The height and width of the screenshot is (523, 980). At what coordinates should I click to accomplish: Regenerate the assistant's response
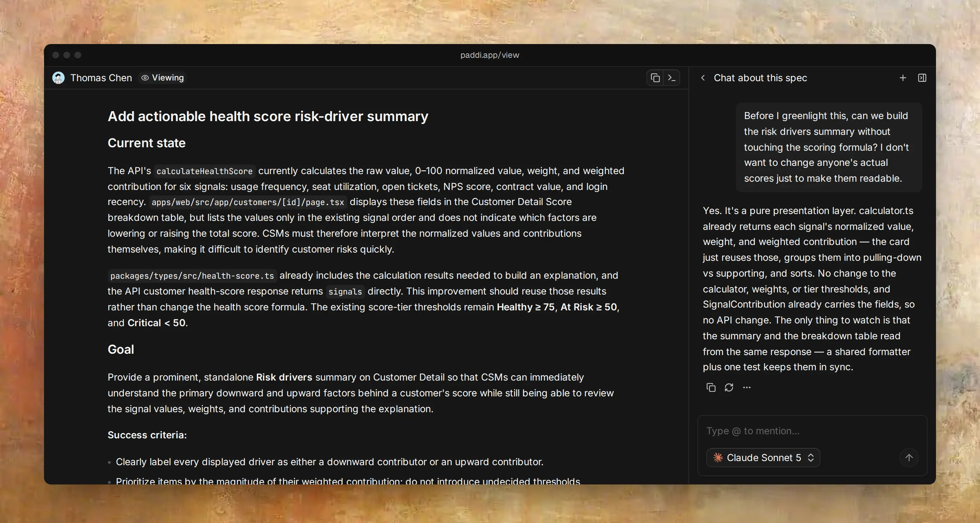point(729,387)
